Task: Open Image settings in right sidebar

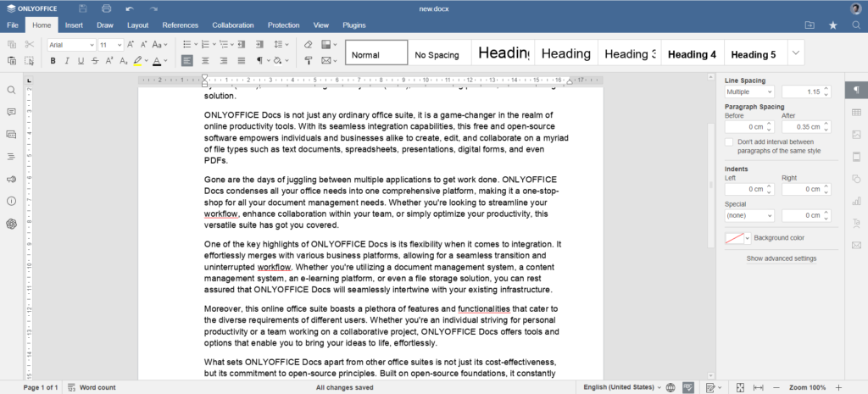Action: (x=856, y=135)
